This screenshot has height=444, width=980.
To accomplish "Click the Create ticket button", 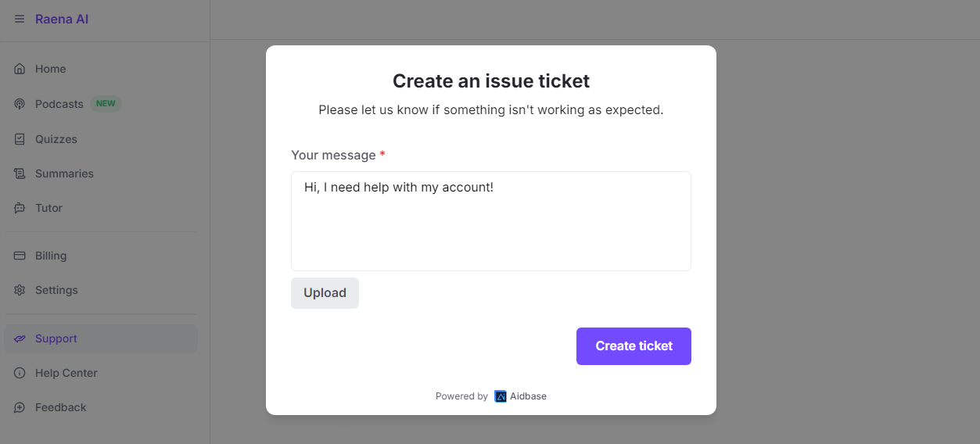I will [634, 346].
